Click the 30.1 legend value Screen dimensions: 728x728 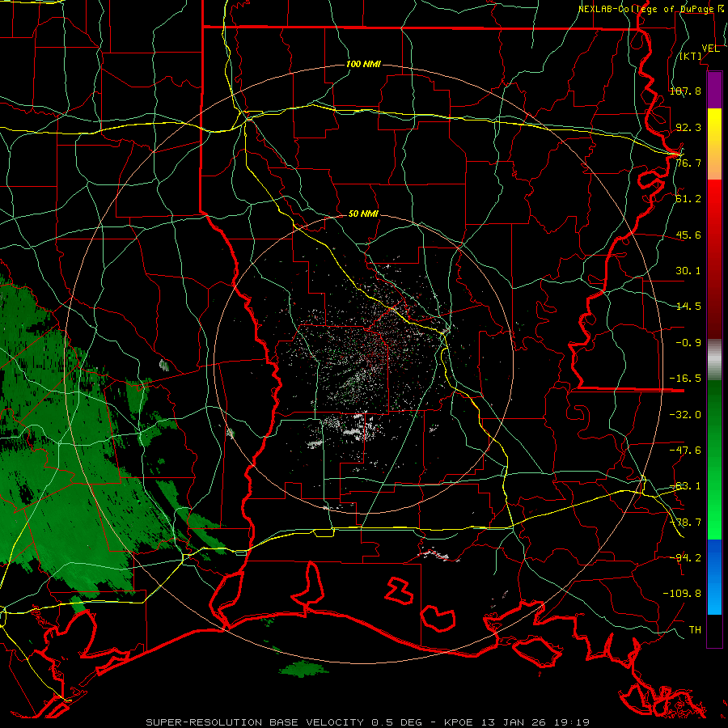[x=688, y=271]
